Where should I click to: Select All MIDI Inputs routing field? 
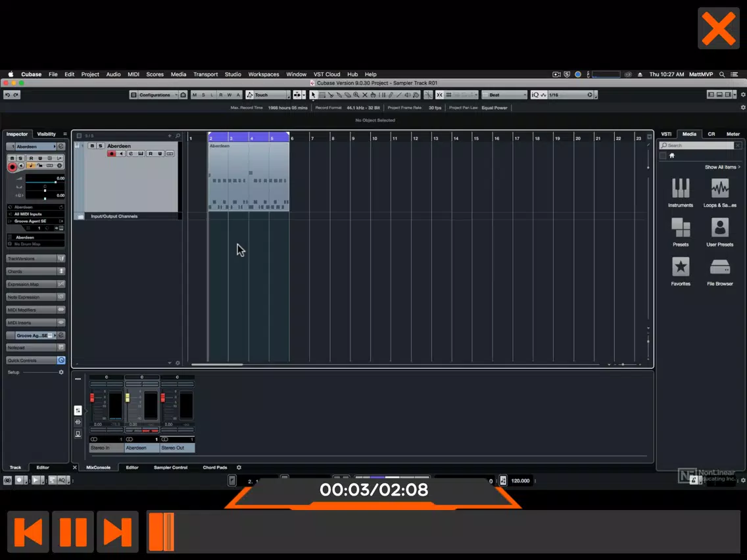click(x=36, y=214)
